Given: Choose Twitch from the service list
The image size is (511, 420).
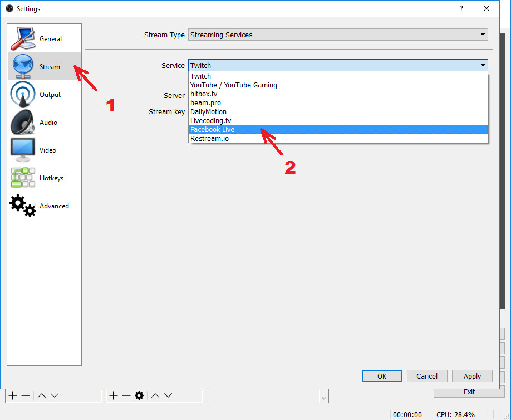Looking at the screenshot, I should click(x=338, y=76).
